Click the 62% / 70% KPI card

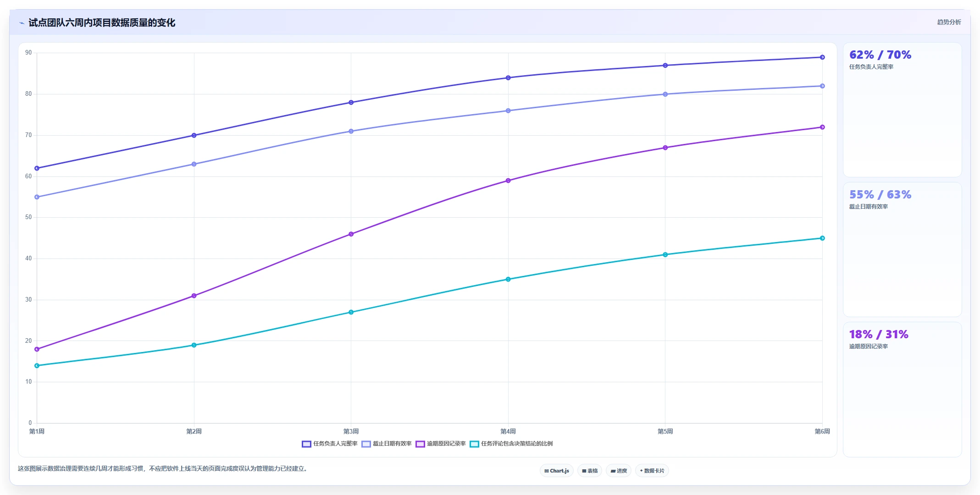tap(902, 110)
